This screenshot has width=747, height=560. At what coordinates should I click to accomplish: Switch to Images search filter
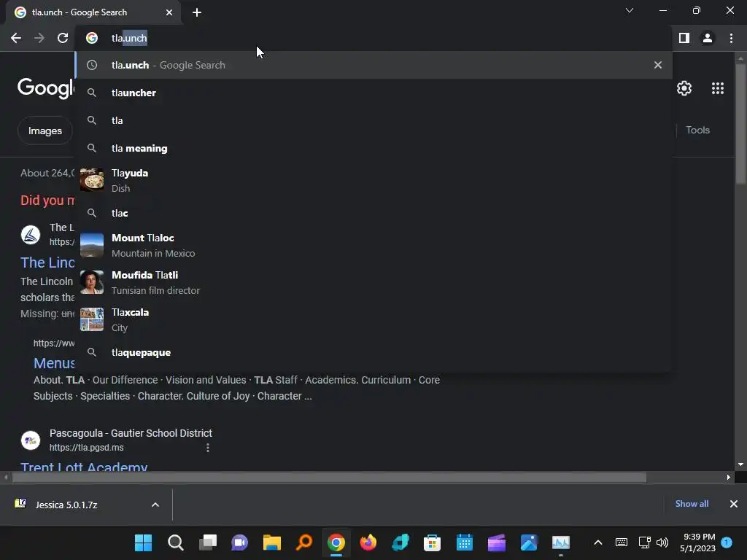44,131
